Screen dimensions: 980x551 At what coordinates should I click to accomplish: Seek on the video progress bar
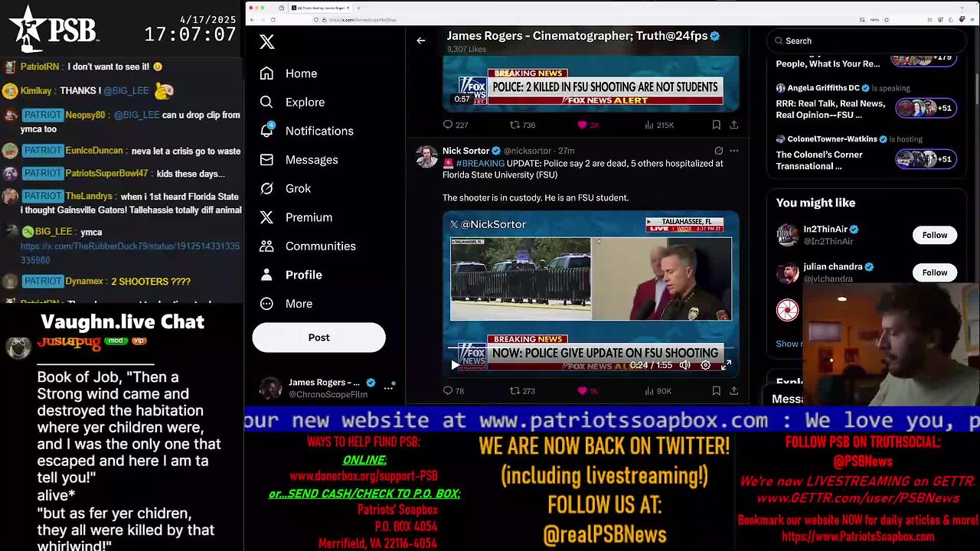(x=590, y=348)
